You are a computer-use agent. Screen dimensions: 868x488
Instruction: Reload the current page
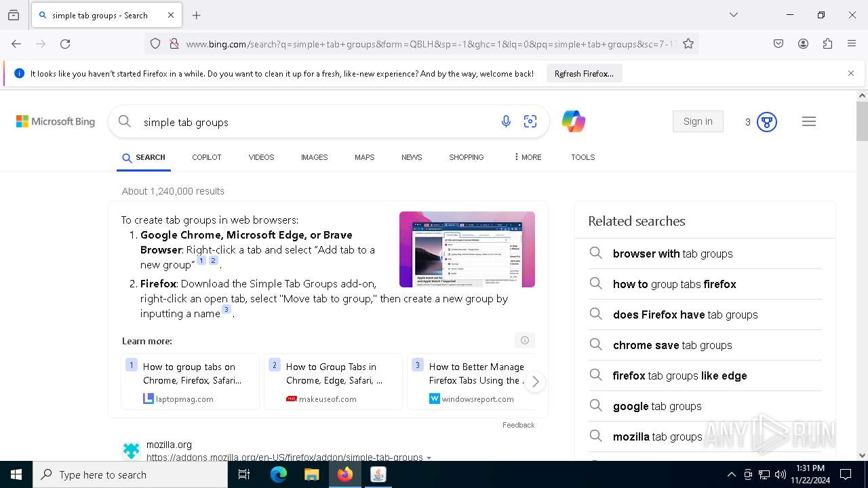(65, 43)
